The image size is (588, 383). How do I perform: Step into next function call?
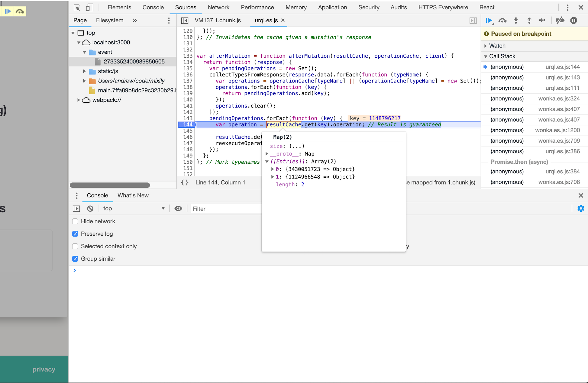tap(516, 21)
